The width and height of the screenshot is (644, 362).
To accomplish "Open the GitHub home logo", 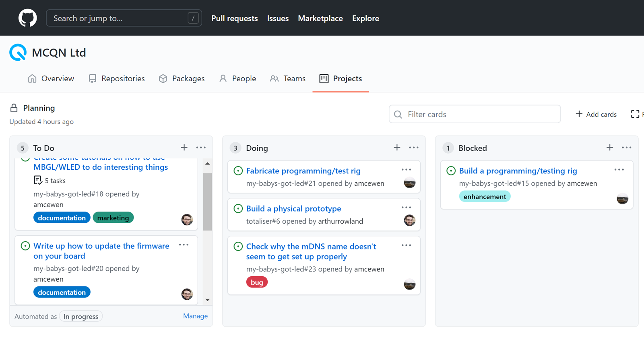I will click(27, 18).
